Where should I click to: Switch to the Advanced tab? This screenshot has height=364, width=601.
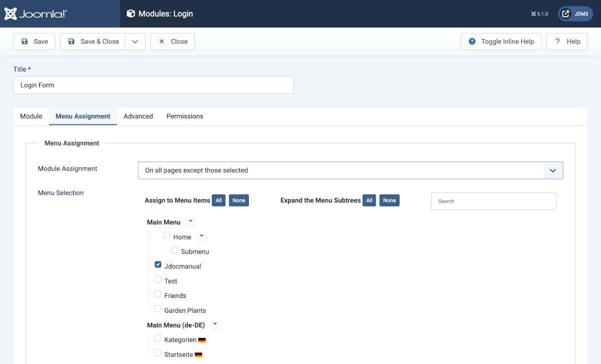click(x=138, y=116)
